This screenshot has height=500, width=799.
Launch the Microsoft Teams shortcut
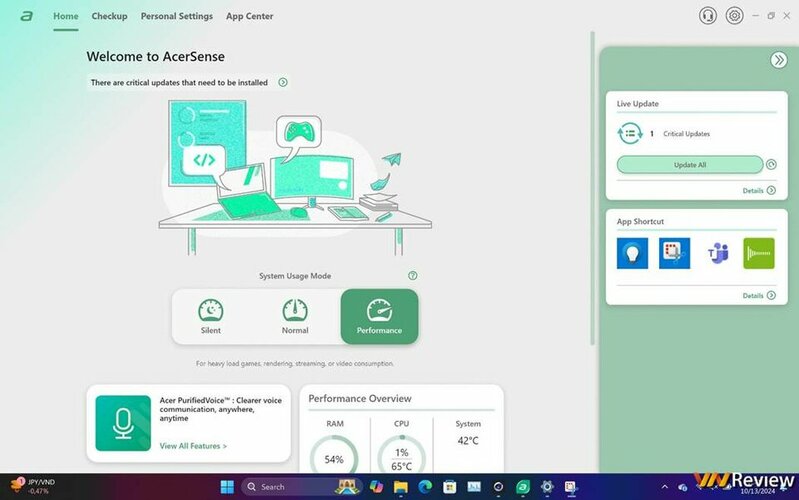[717, 253]
